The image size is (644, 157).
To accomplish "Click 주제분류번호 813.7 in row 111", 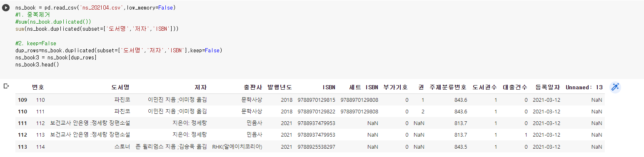I will (461, 123).
